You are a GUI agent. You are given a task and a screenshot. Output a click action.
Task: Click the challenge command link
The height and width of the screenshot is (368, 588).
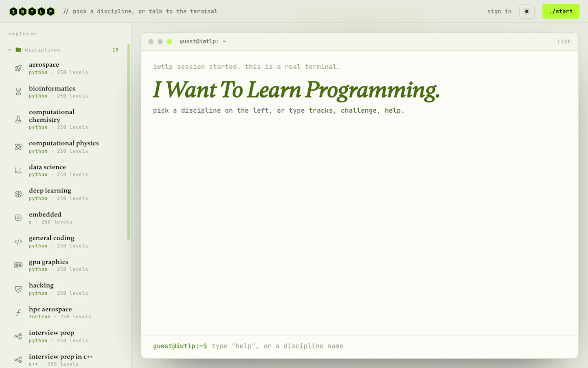[359, 110]
